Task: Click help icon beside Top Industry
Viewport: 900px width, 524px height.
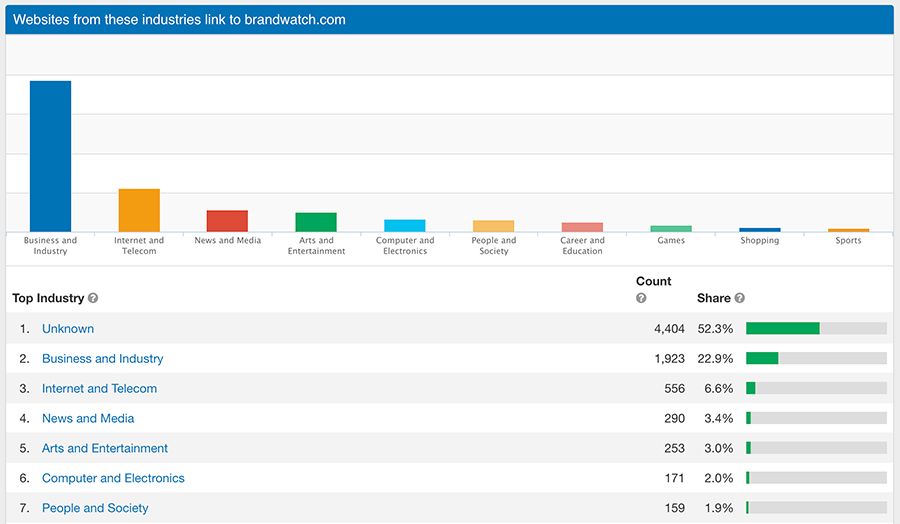Action: [93, 298]
